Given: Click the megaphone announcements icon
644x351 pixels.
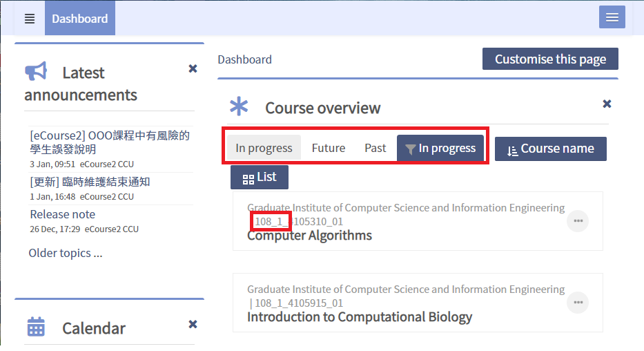Looking at the screenshot, I should point(36,72).
